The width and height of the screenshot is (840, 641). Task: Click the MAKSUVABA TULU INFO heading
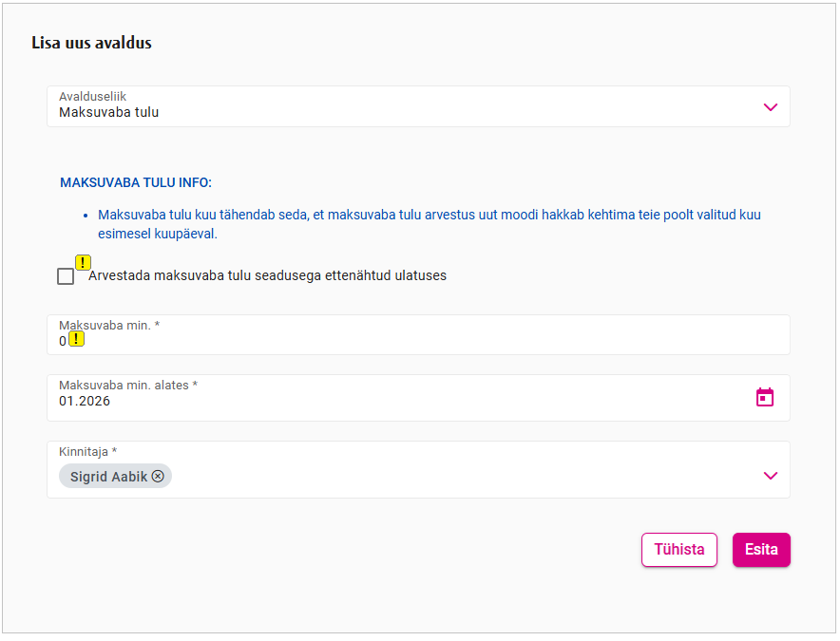[x=136, y=182]
